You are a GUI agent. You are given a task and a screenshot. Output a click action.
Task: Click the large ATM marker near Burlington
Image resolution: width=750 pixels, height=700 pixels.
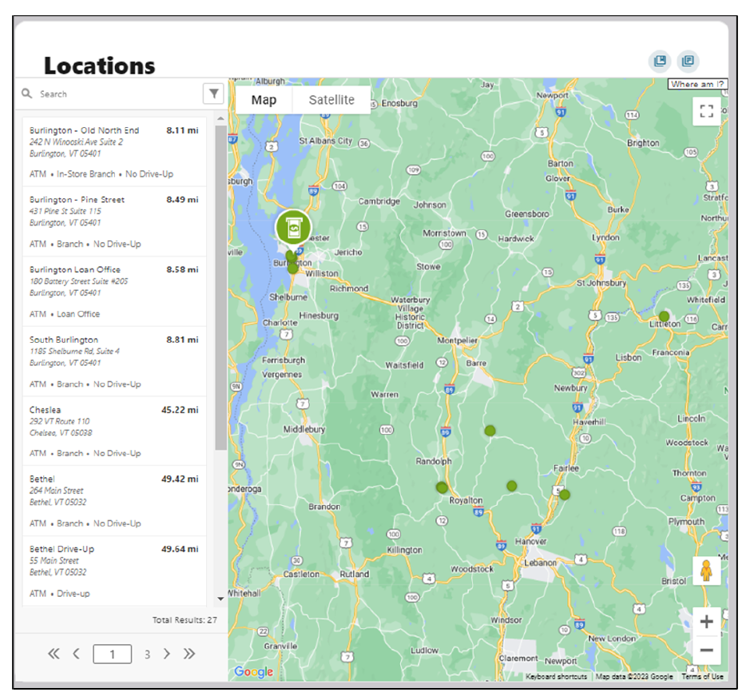(x=293, y=229)
